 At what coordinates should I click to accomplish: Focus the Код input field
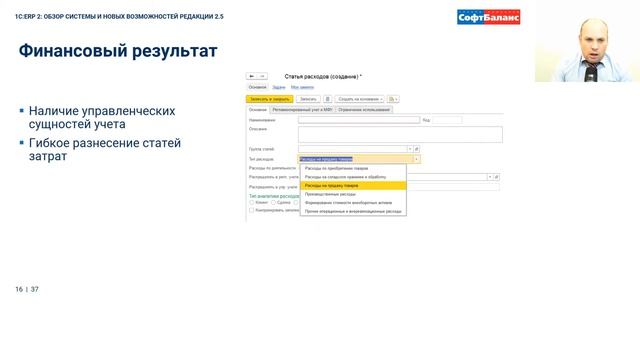tap(447, 120)
